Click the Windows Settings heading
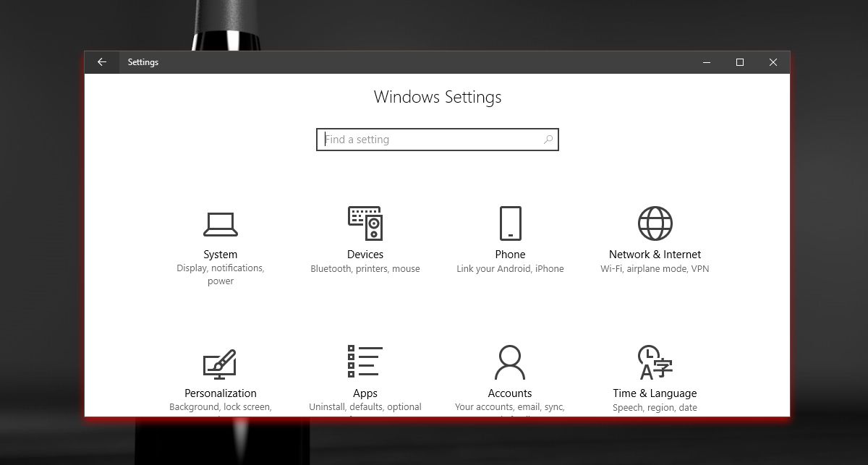 coord(438,97)
